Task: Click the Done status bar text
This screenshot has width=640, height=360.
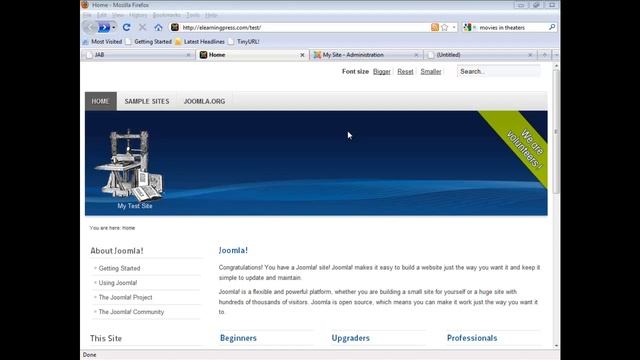Action: (89, 355)
